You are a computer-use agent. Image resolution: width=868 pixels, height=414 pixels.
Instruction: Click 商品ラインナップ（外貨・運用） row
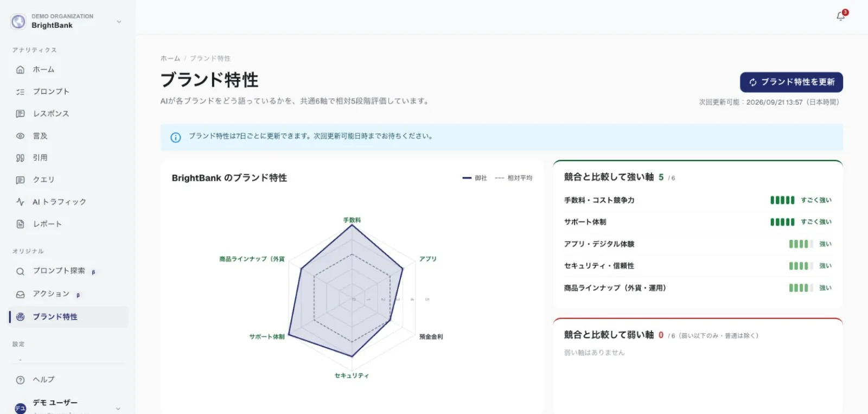click(698, 288)
